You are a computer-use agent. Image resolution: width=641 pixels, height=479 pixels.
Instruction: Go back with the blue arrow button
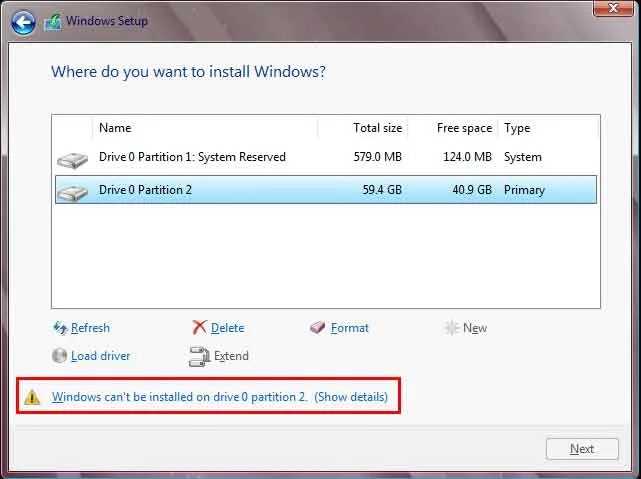click(x=23, y=22)
